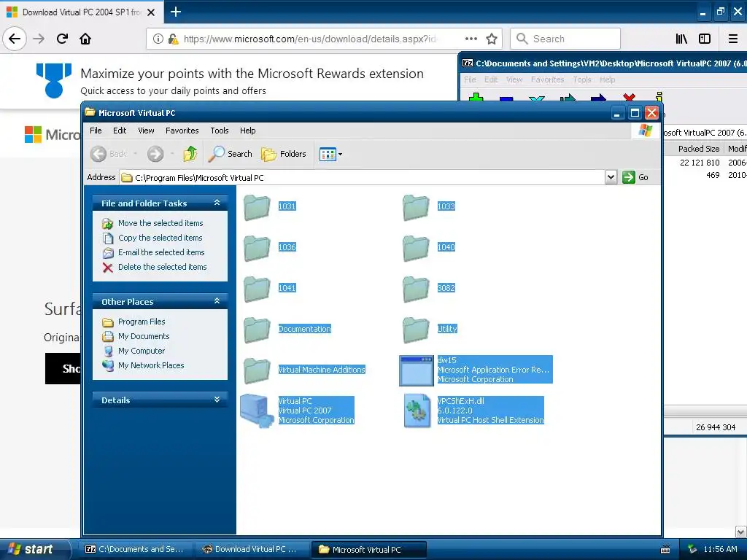
Task: Select the 1040 folder icon
Action: (x=417, y=248)
